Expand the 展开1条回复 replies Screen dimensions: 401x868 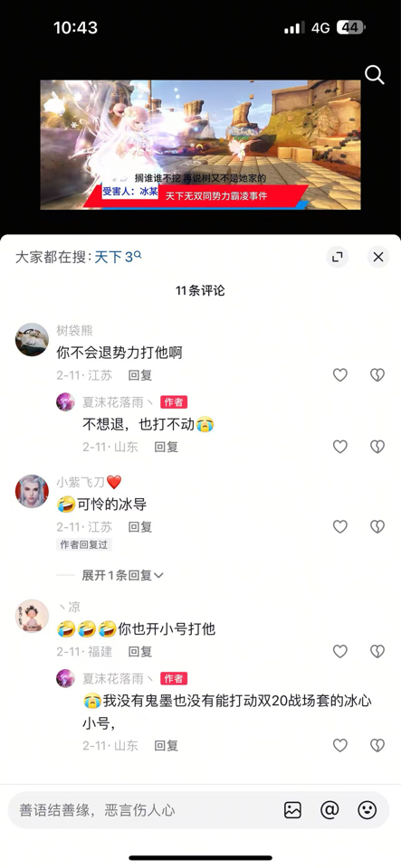(x=122, y=576)
